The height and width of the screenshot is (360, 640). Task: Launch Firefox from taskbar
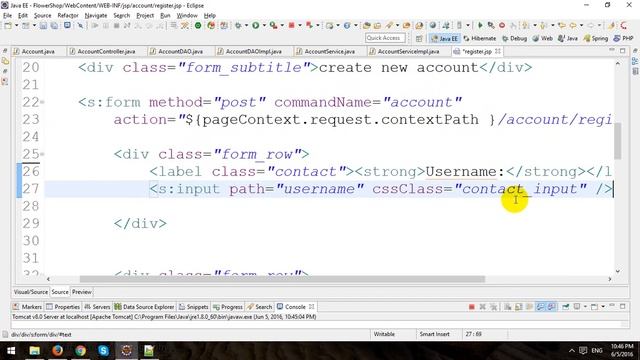[57, 350]
